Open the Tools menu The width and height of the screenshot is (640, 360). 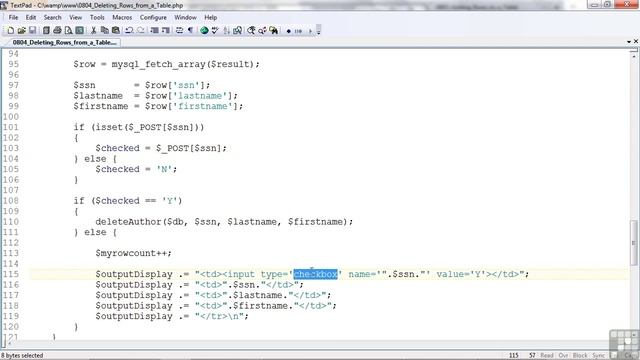97,18
